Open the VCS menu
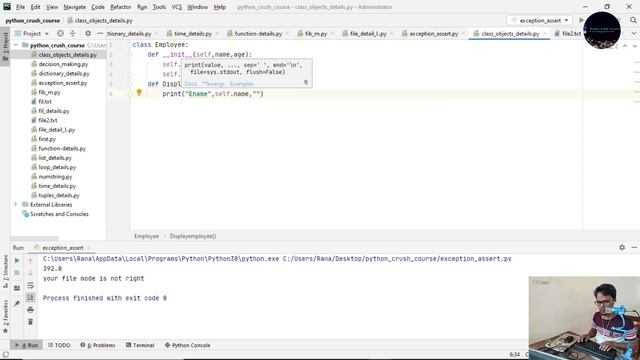 177,7
